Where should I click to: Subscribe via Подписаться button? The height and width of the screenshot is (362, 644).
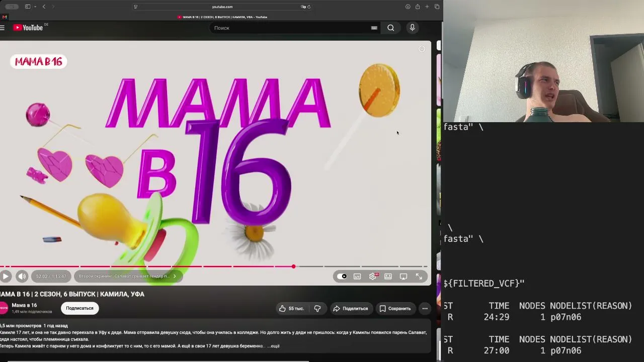tap(79, 308)
